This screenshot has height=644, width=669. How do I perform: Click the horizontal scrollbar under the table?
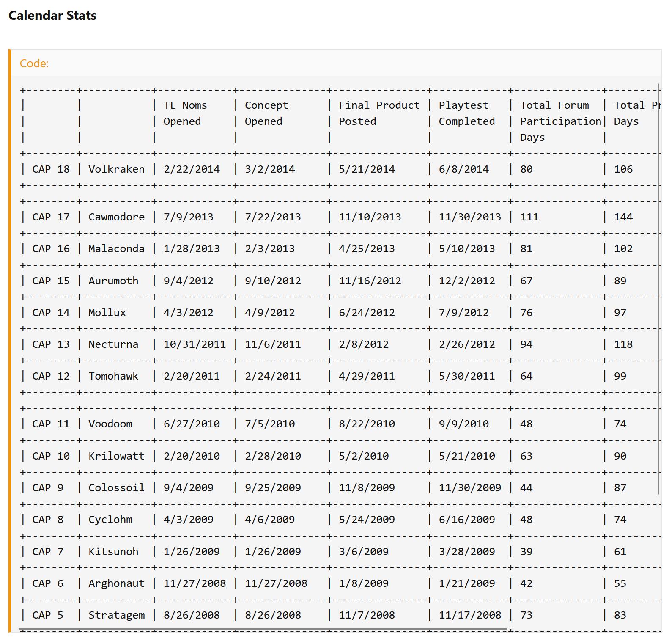(263, 629)
